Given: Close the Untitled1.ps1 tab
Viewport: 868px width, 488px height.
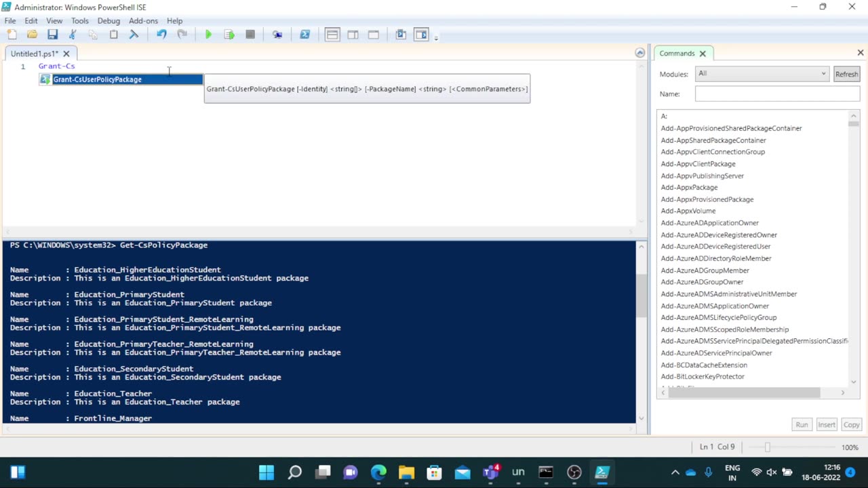Looking at the screenshot, I should tap(66, 54).
